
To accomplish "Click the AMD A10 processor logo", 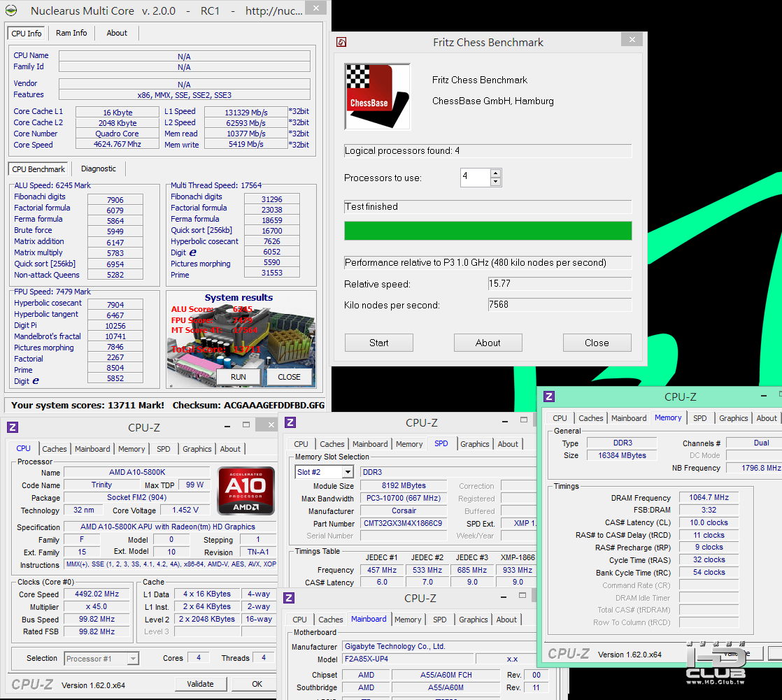I will (x=246, y=491).
